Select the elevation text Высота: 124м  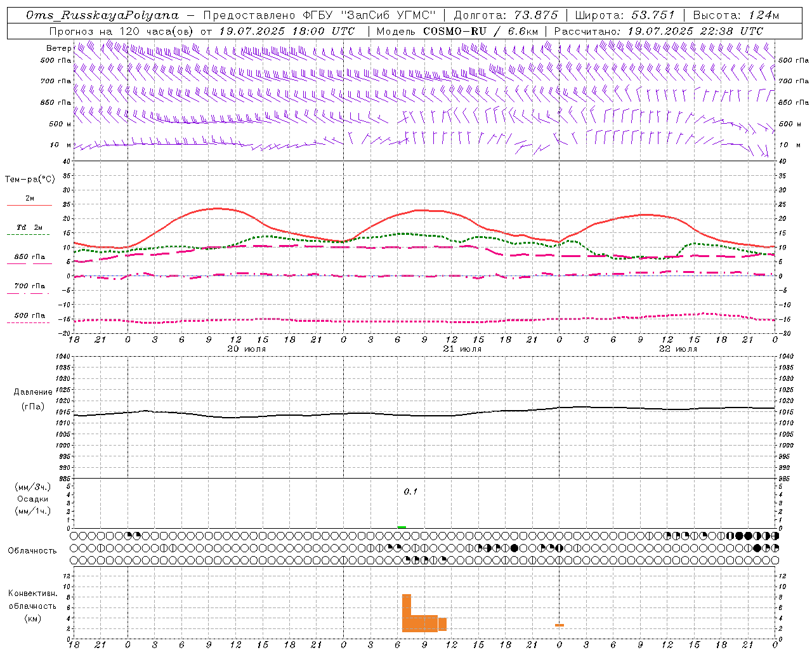click(736, 15)
